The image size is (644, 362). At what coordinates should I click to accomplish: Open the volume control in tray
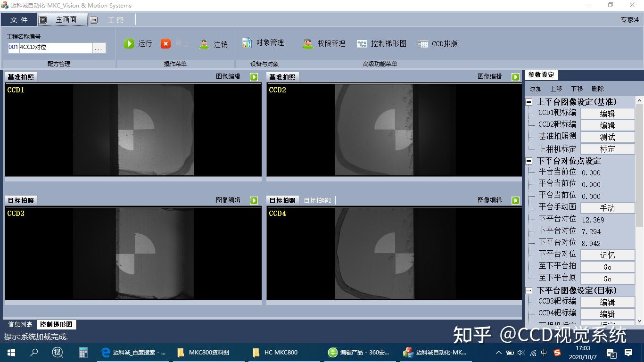tap(521, 353)
